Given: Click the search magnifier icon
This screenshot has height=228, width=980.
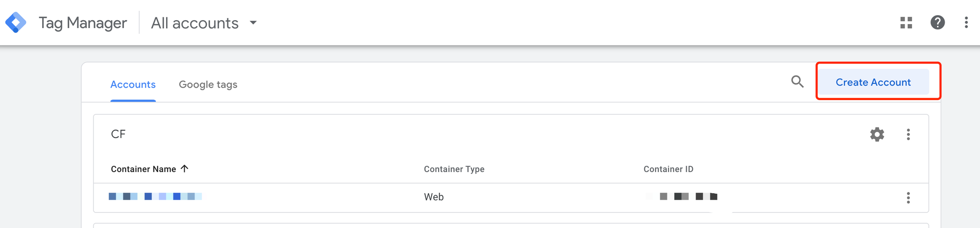Looking at the screenshot, I should click(797, 82).
